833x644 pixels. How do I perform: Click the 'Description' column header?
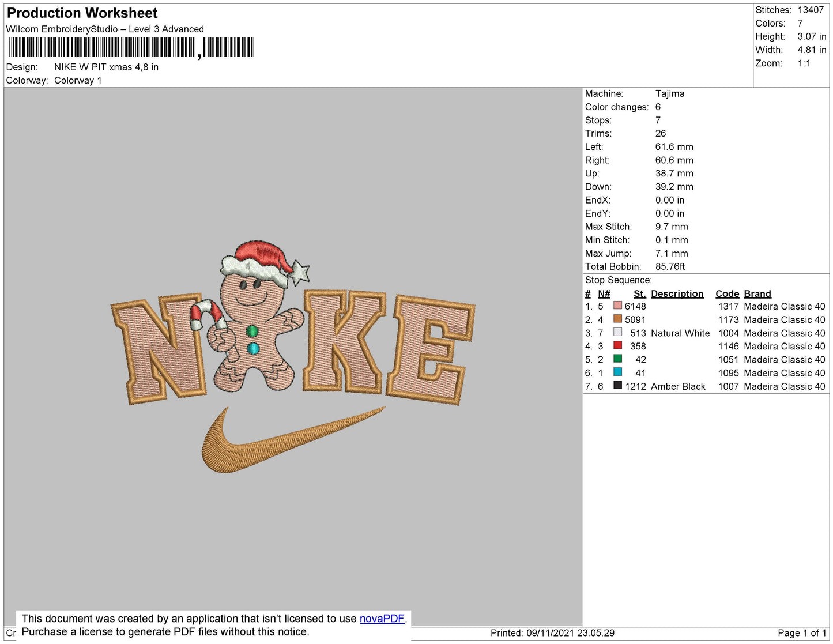(x=677, y=293)
